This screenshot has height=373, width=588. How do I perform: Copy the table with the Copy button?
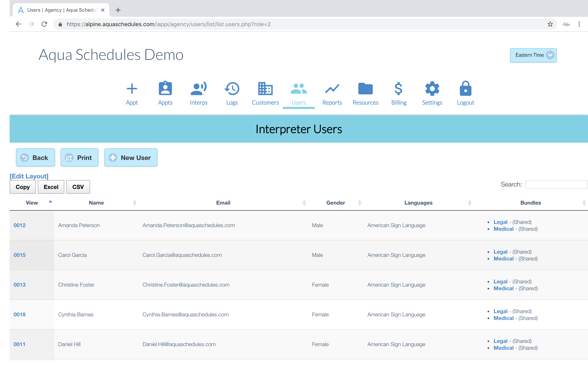pos(23,187)
